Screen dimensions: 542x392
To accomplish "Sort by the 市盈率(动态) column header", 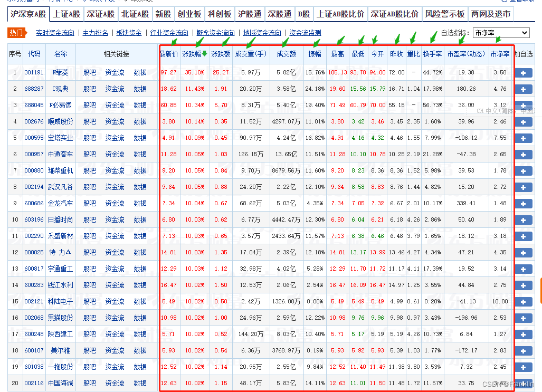I will 466,54.
